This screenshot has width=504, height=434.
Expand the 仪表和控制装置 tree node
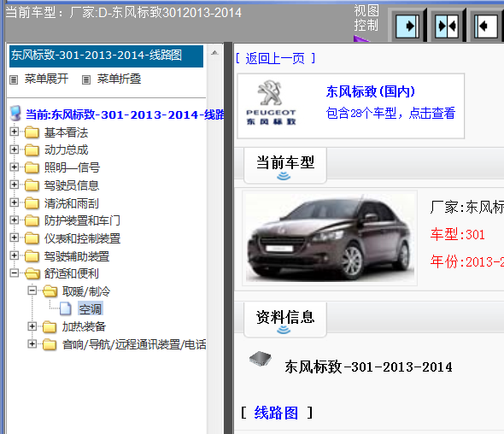pos(15,238)
